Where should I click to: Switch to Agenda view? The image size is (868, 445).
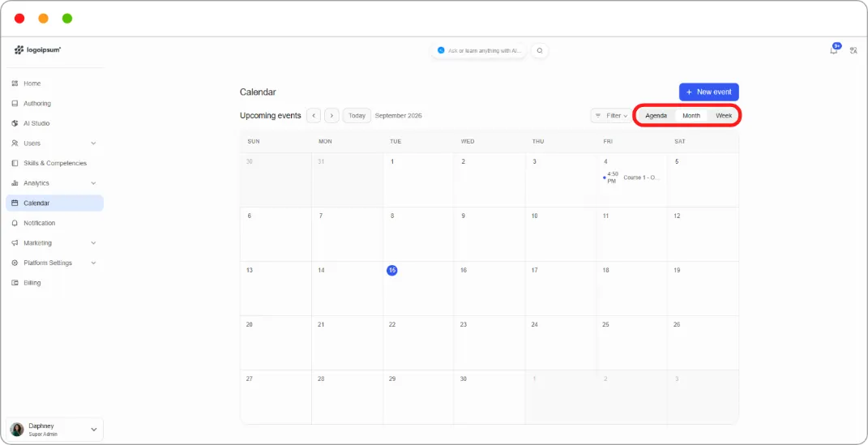pyautogui.click(x=656, y=116)
